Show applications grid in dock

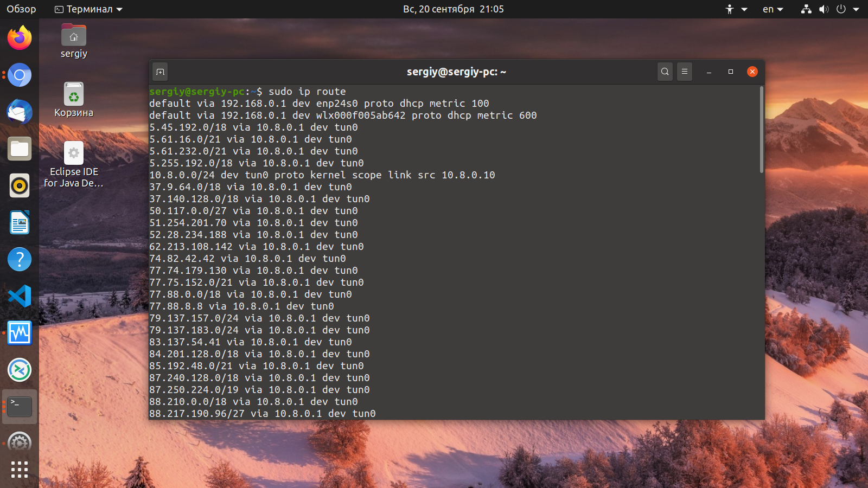20,470
